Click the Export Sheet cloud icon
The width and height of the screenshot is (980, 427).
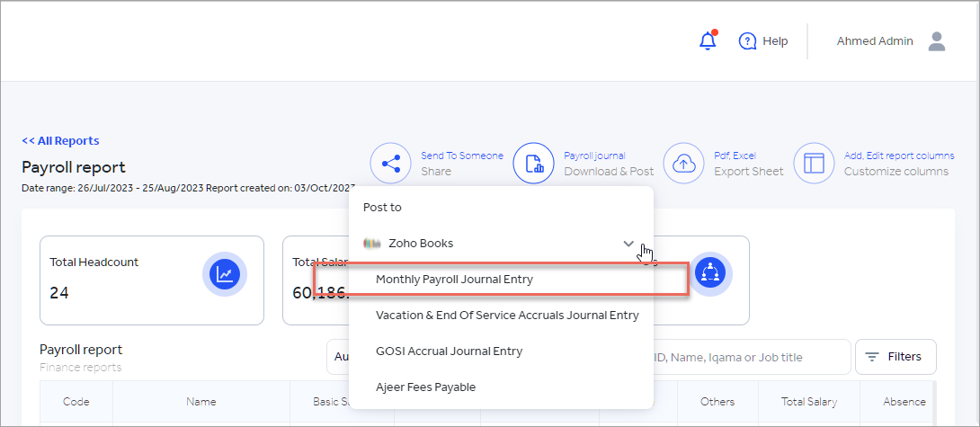pyautogui.click(x=684, y=164)
